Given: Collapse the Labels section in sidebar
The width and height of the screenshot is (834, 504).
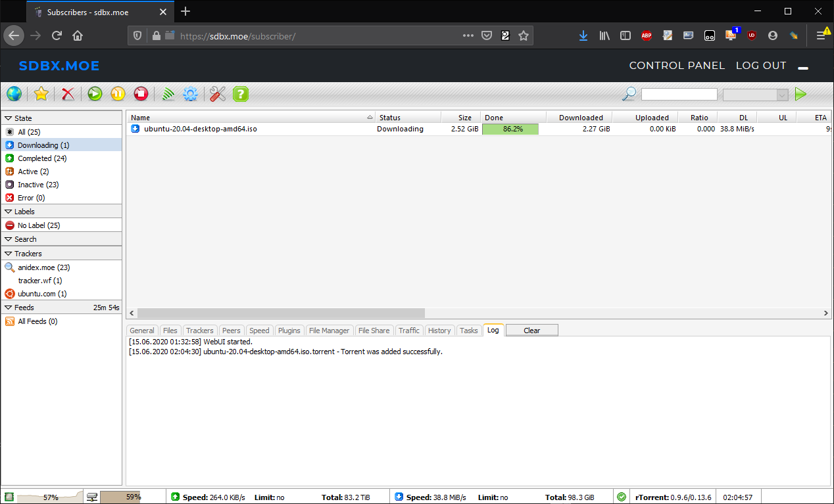Looking at the screenshot, I should [x=61, y=212].
